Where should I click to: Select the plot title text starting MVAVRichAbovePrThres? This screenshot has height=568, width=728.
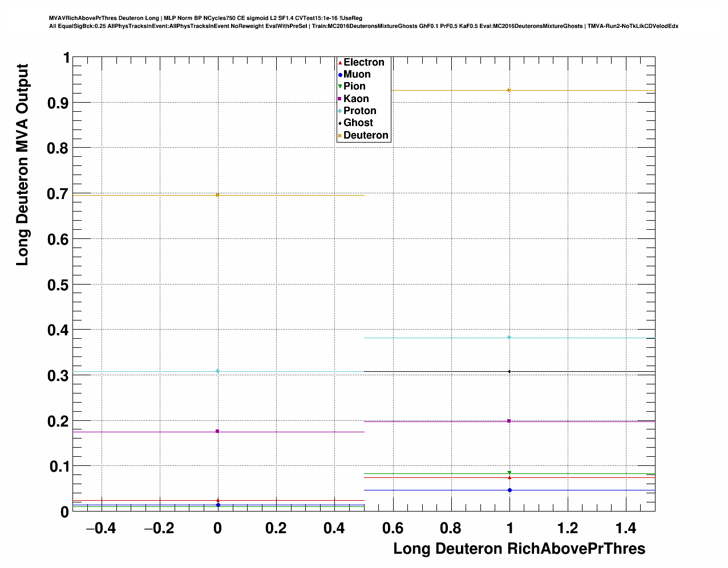point(205,18)
